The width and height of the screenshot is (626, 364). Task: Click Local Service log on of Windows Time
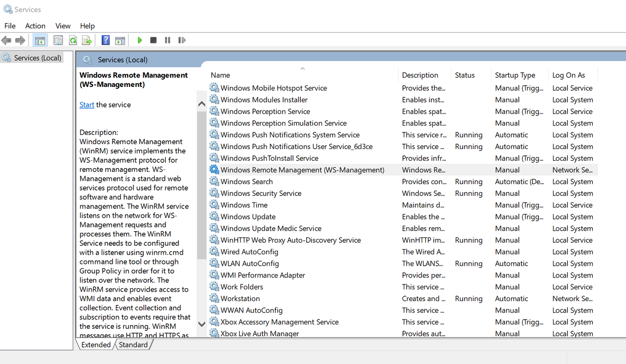(x=572, y=205)
